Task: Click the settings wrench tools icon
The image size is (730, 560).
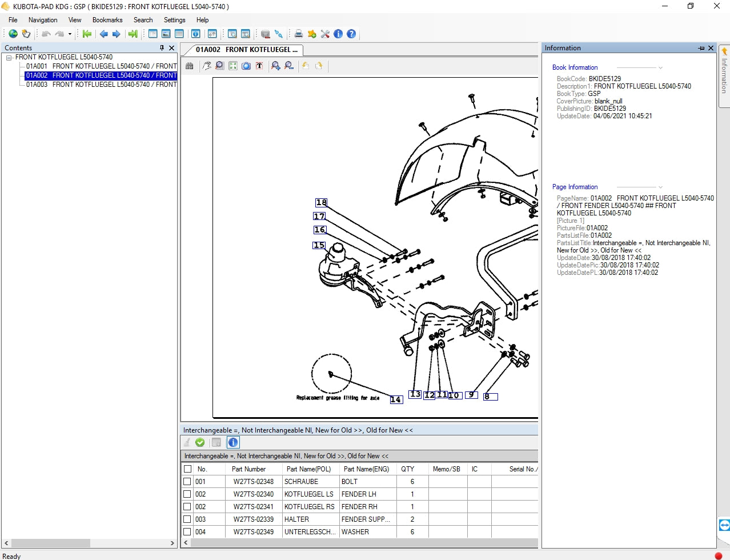Action: (x=325, y=34)
